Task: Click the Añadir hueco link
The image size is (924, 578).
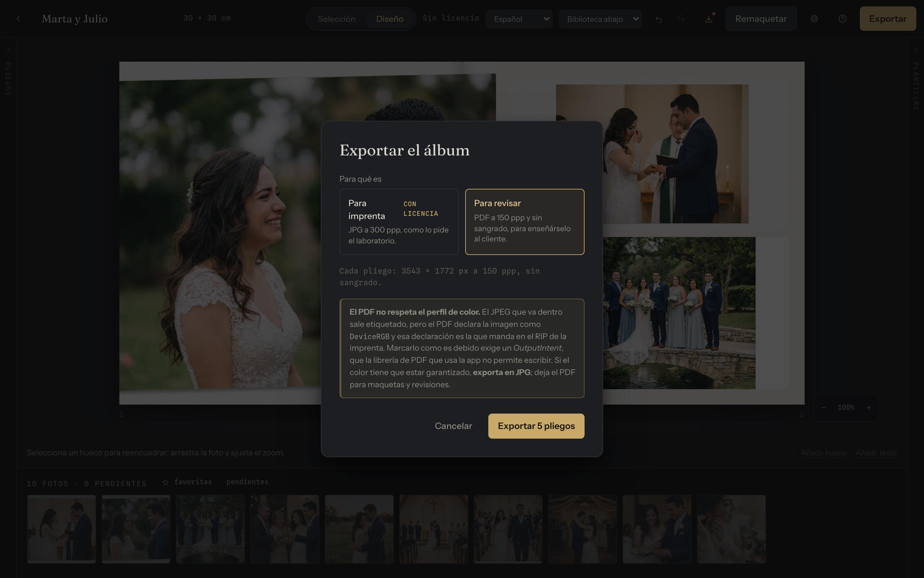Action: (x=824, y=453)
